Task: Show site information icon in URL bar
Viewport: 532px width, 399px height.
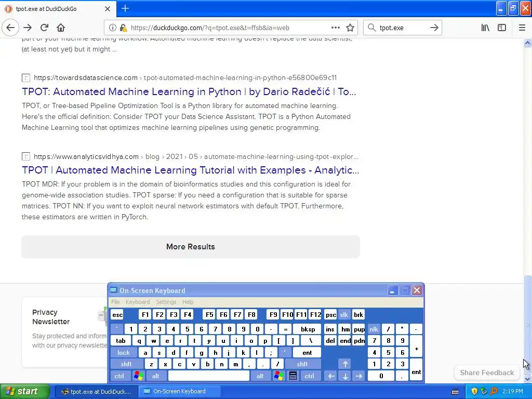Action: pos(113,28)
